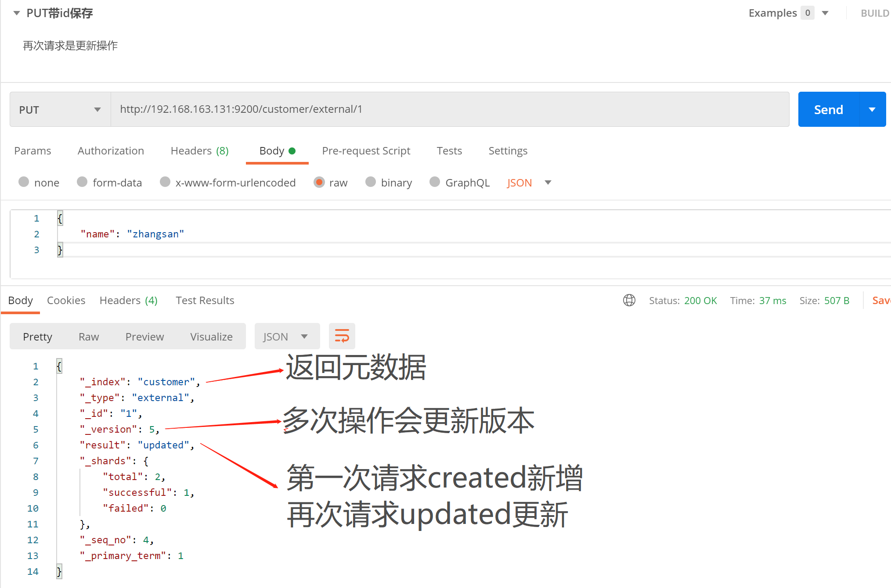Click the "_primary_term": 1 response line
Screen dimensions: 891x588
131,556
